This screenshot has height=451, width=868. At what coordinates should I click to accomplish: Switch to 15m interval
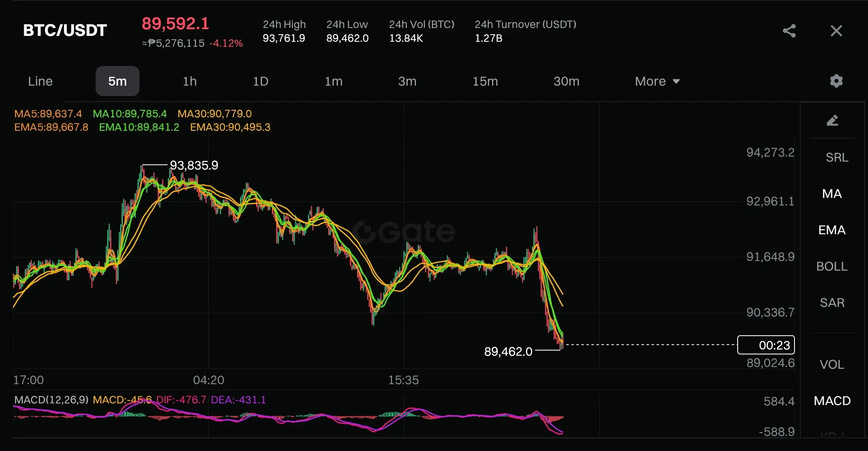click(485, 81)
